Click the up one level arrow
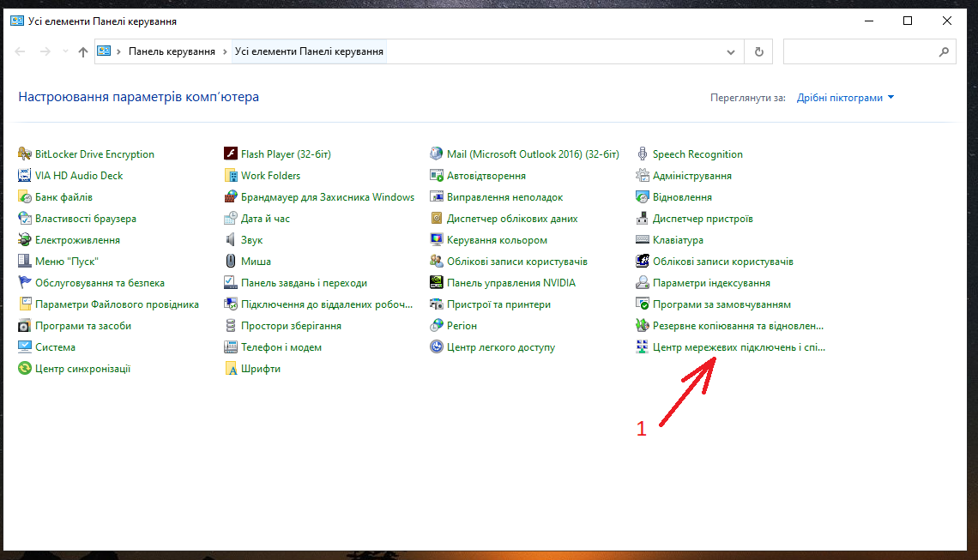Screen dimensions: 978x560 click(x=82, y=52)
